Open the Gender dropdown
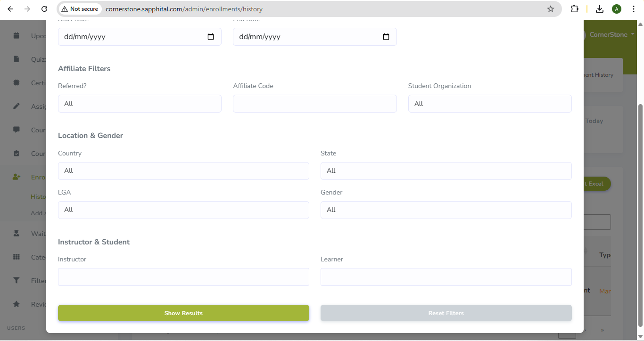The image size is (644, 341). [446, 210]
